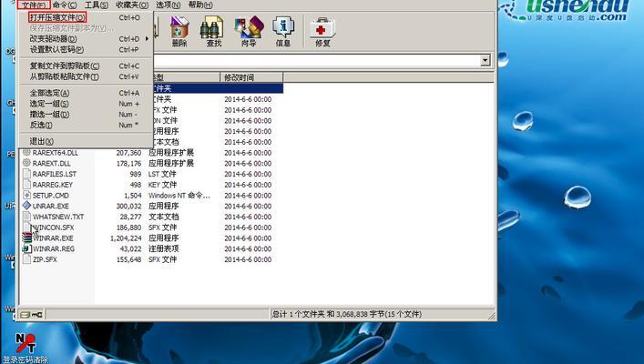This screenshot has height=364, width=644.
Task: Click the size value 28,277
Action: (130, 217)
